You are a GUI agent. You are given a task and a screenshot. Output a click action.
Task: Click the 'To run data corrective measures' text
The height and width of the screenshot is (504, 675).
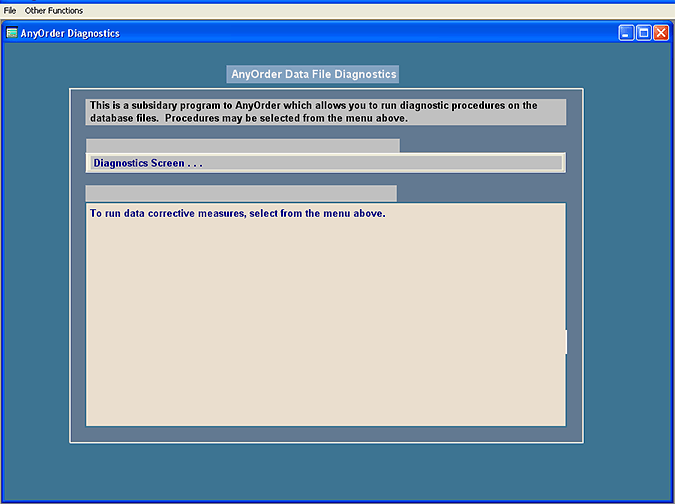[x=237, y=214]
